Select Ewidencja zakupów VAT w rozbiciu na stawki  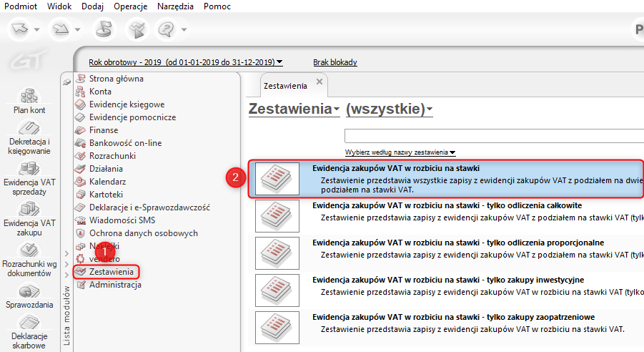pyautogui.click(x=446, y=180)
